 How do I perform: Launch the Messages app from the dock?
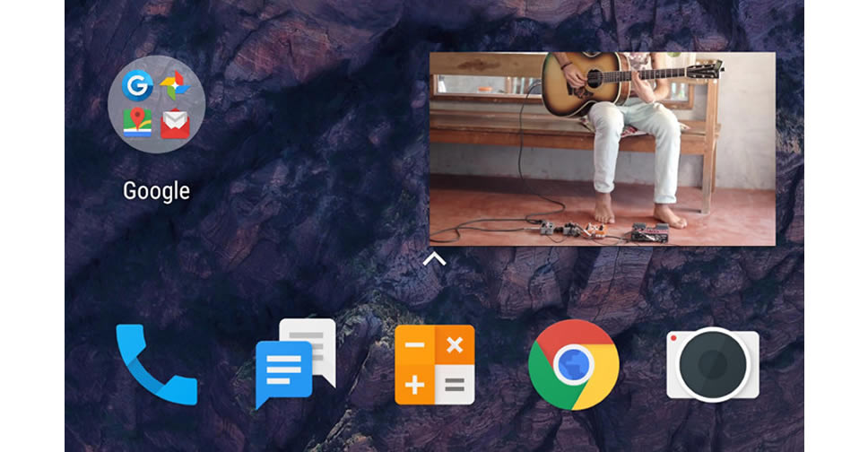294,364
